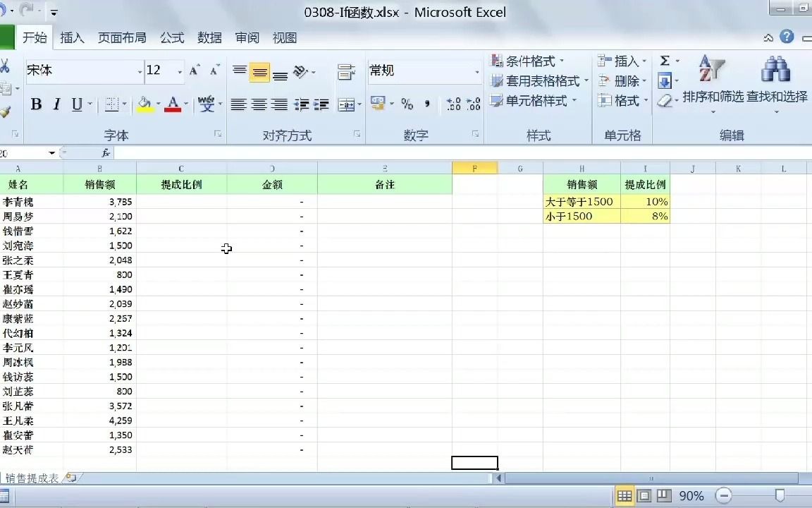812x508 pixels.
Task: Click the Percent style (%) icon
Action: pyautogui.click(x=407, y=104)
